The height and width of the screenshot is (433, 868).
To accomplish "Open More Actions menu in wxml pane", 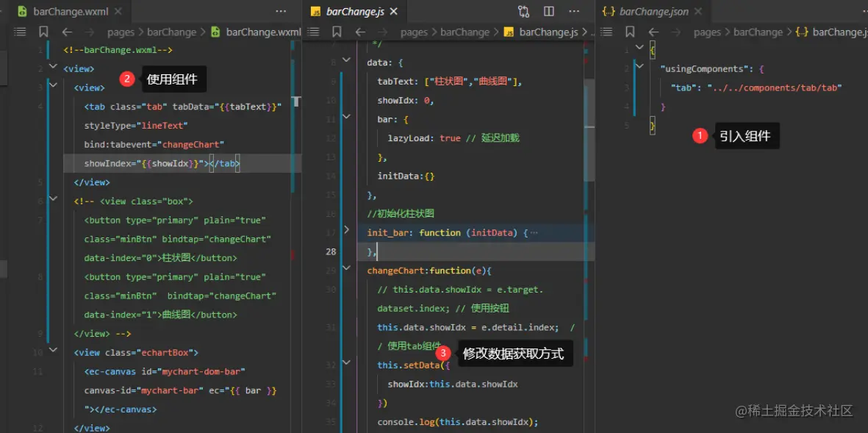I will (x=281, y=11).
